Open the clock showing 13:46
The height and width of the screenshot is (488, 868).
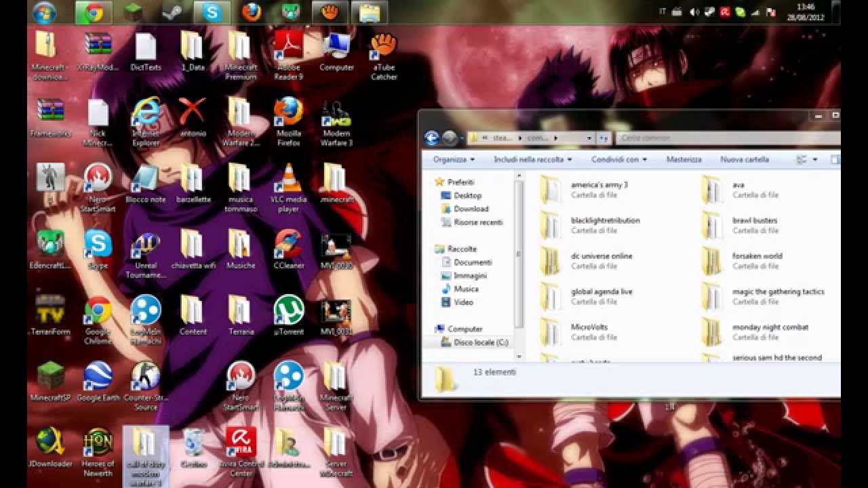pos(806,12)
